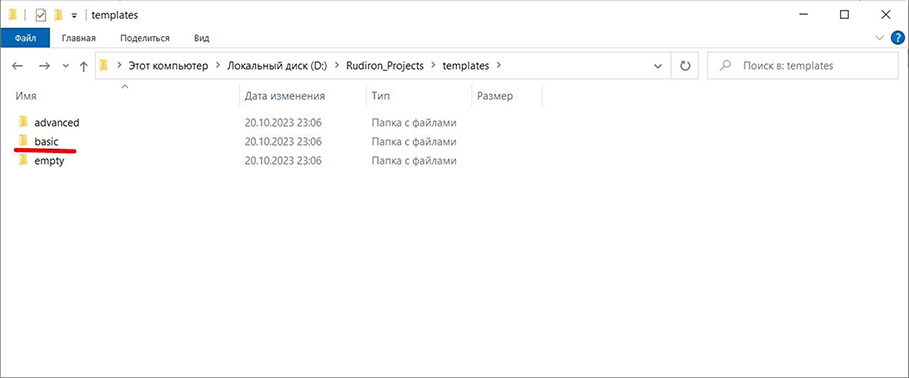Click templates in the address breadcrumb
The width and height of the screenshot is (909, 378).
[466, 66]
